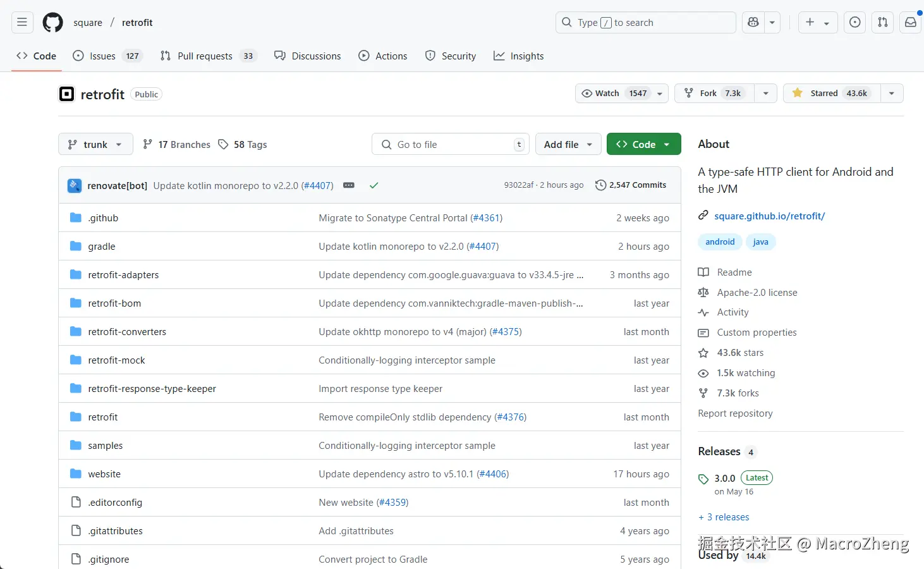Image resolution: width=924 pixels, height=569 pixels.
Task: Open the retrofit-adapters folder
Action: coord(123,274)
